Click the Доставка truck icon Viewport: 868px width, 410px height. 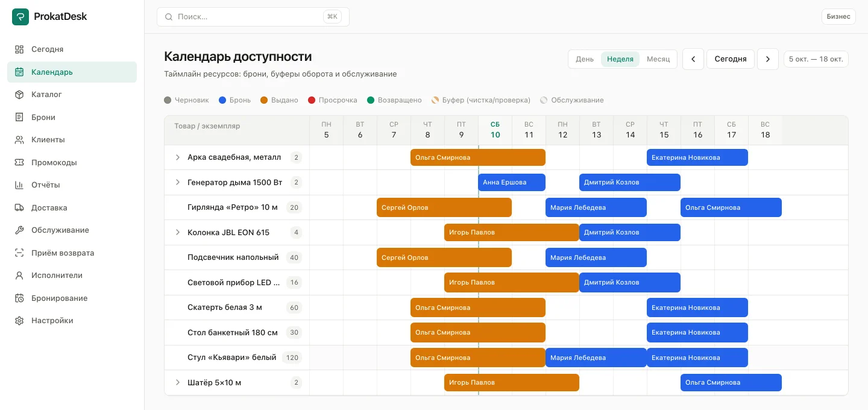click(19, 208)
